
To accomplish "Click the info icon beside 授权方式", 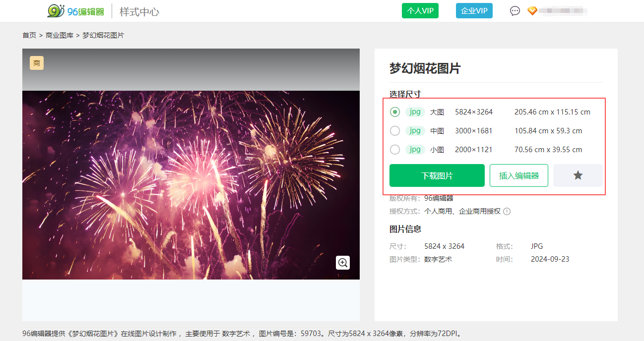I will [507, 212].
